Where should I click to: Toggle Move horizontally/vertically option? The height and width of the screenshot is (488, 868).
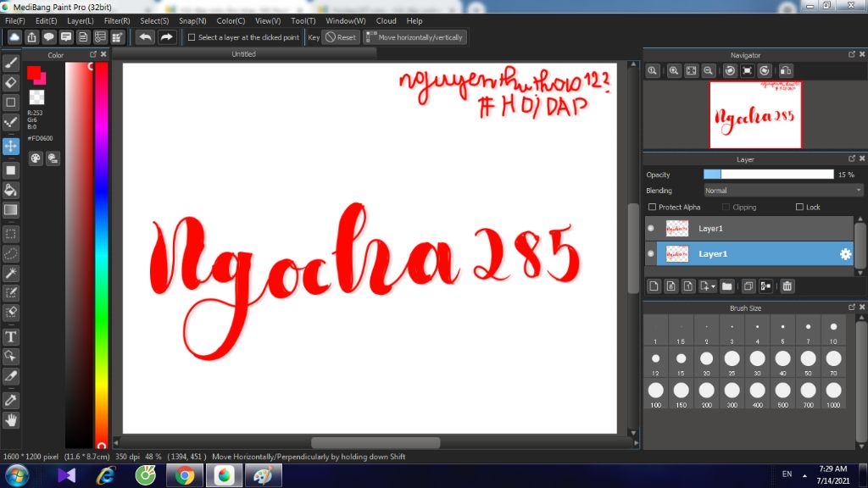pos(415,37)
